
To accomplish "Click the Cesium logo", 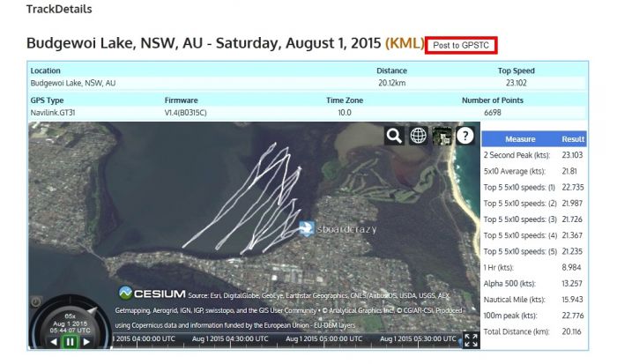I will point(152,293).
